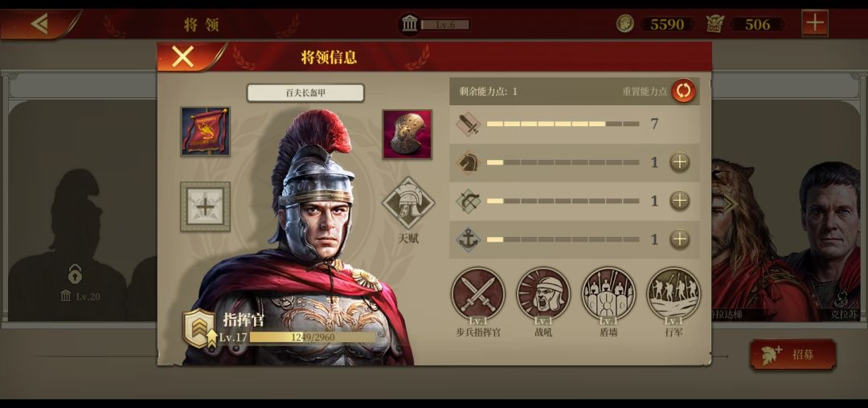Open the 盾墙 shield wall skill
Viewport: 868px width, 408px height.
click(608, 294)
